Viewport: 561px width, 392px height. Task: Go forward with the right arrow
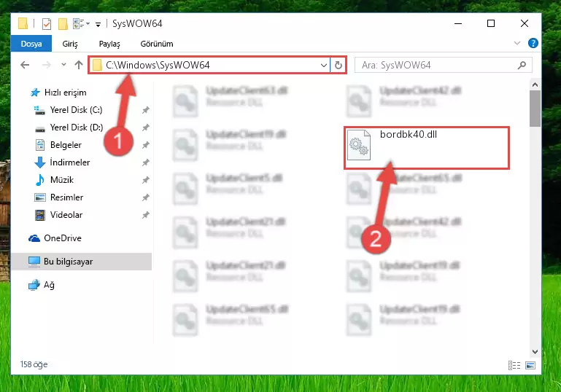[46, 65]
